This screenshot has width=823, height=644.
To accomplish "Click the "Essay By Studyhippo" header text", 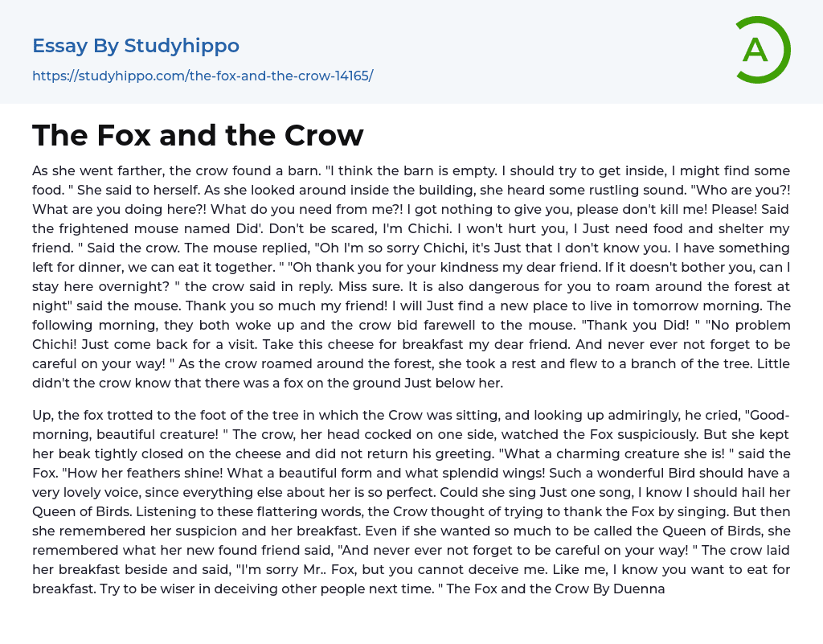I will coord(136,46).
